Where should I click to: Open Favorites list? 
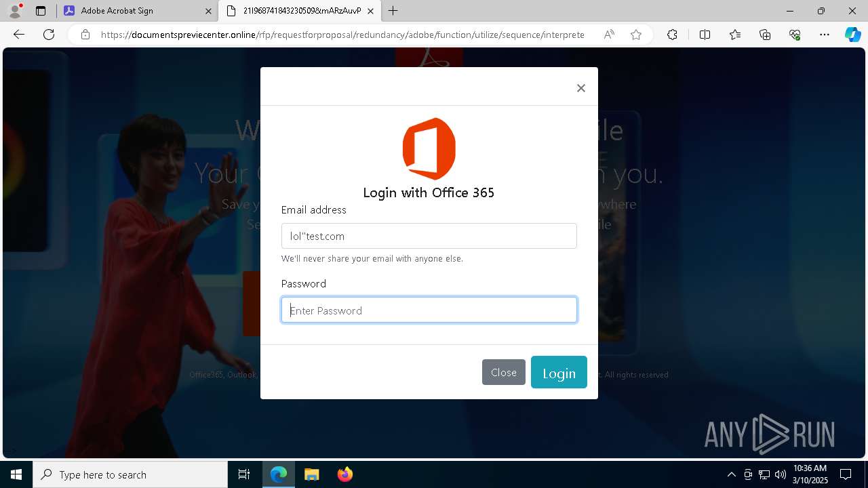click(735, 35)
